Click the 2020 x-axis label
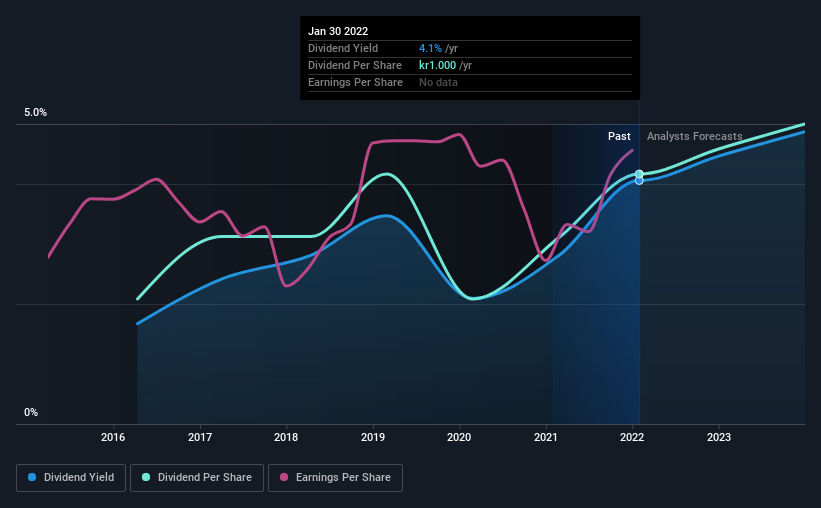 coord(459,437)
